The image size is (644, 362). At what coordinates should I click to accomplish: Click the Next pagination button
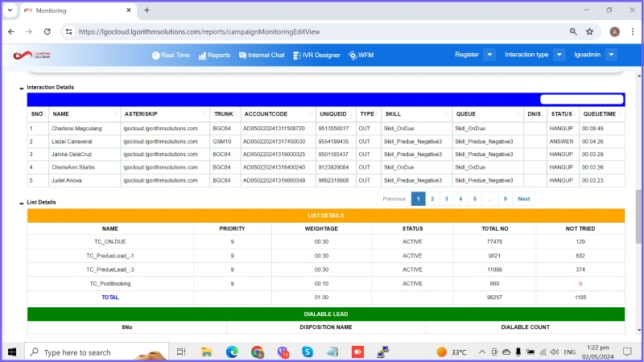523,199
